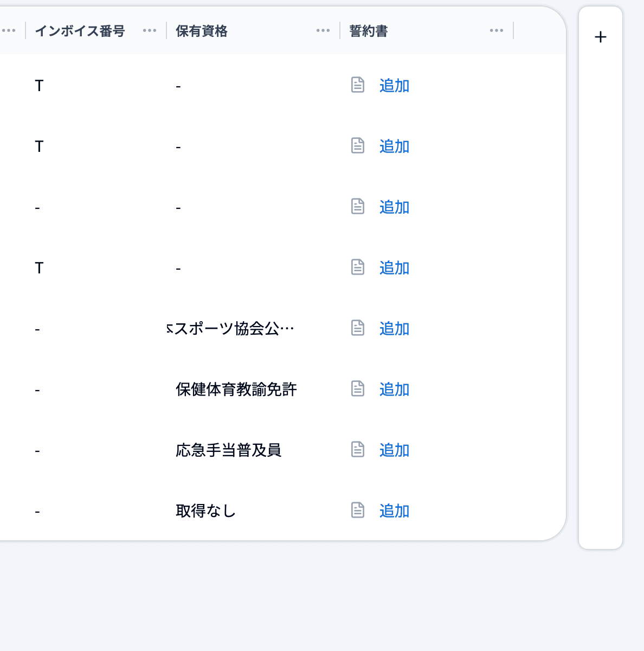Click 追加 in the 取得なし row
The width and height of the screenshot is (644, 651).
tap(394, 511)
